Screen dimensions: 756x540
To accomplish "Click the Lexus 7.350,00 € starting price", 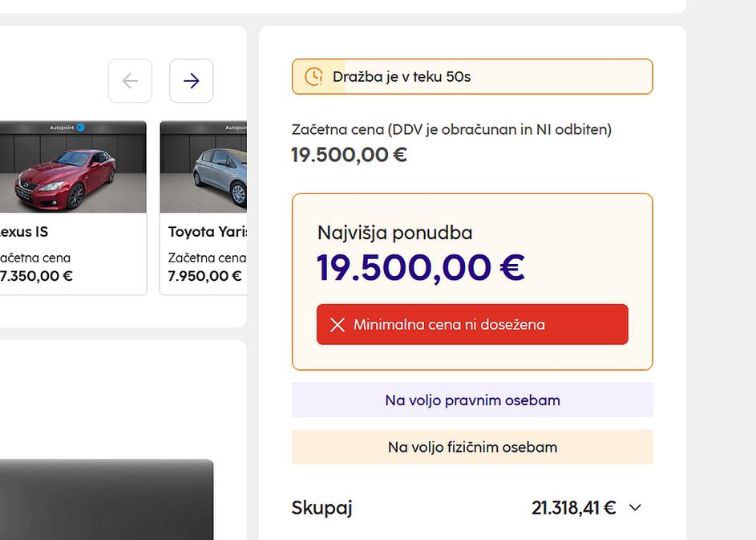I will (x=37, y=276).
